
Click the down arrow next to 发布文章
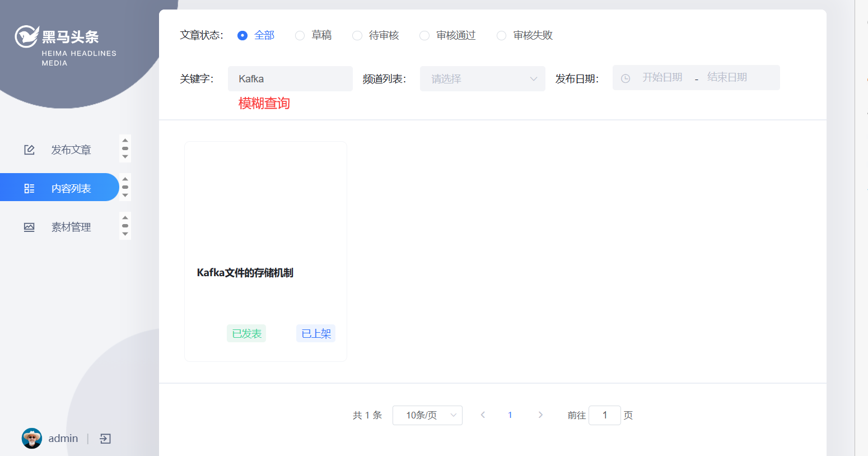pyautogui.click(x=125, y=157)
